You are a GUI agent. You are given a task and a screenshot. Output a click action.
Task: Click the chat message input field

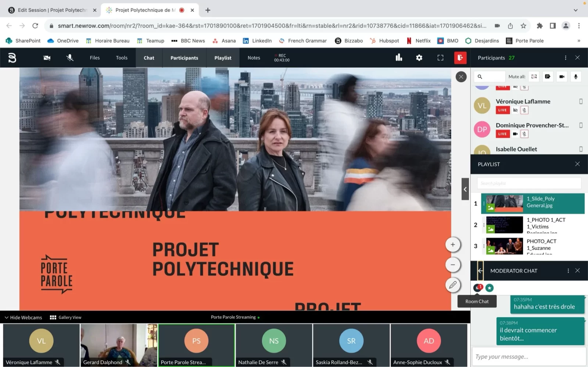pos(528,356)
